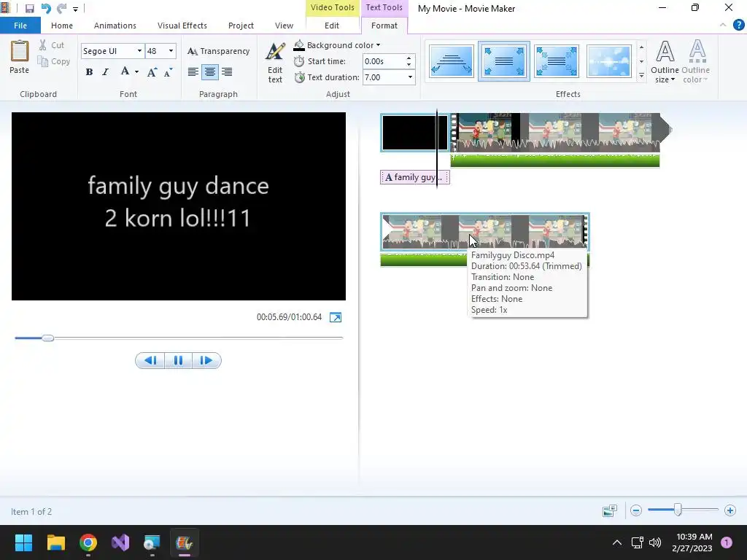Switch to the Project tab
Screen dimensions: 747x560
coord(241,26)
